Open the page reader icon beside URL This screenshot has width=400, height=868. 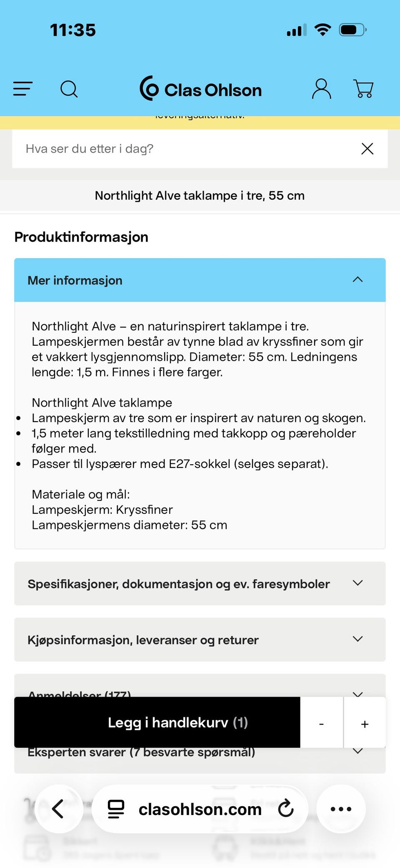(116, 809)
